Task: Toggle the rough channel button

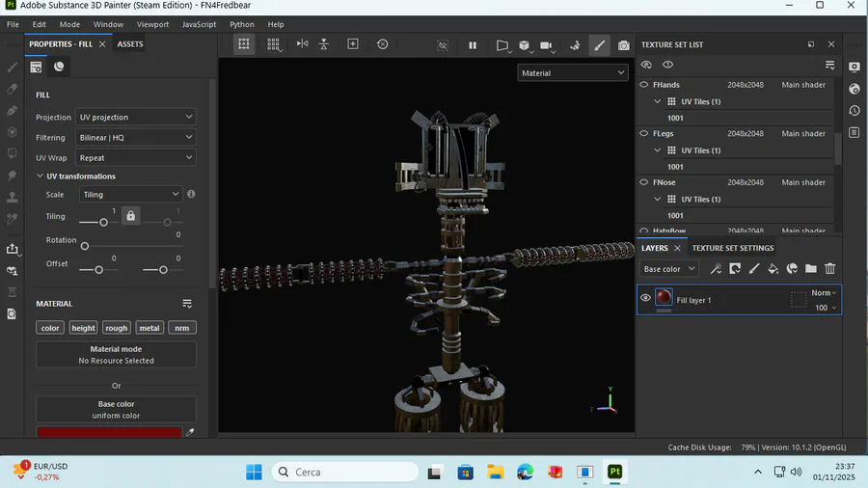Action: pyautogui.click(x=117, y=328)
